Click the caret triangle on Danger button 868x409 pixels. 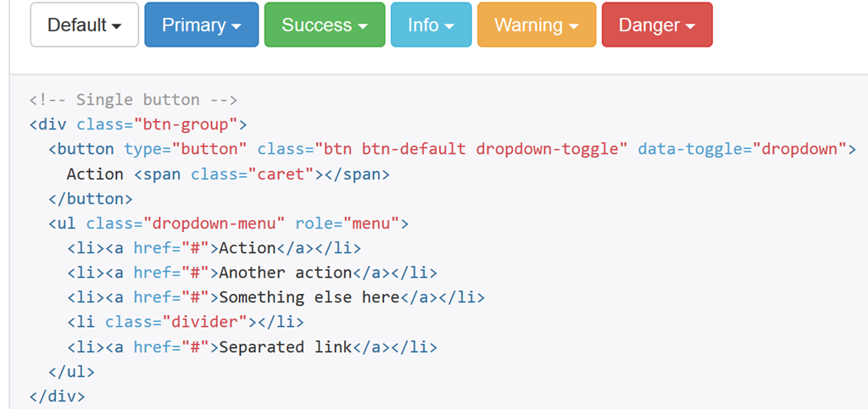pyautogui.click(x=690, y=26)
